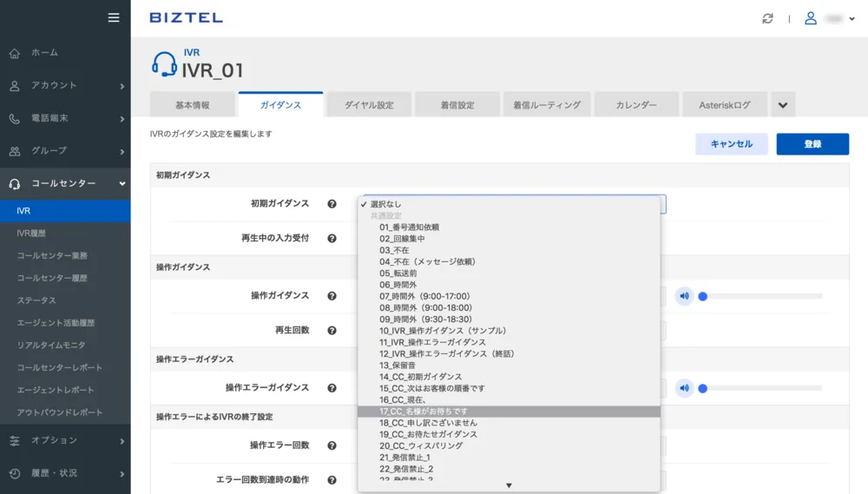Click speaker icon in 操作エラーガイダンス row

(684, 388)
